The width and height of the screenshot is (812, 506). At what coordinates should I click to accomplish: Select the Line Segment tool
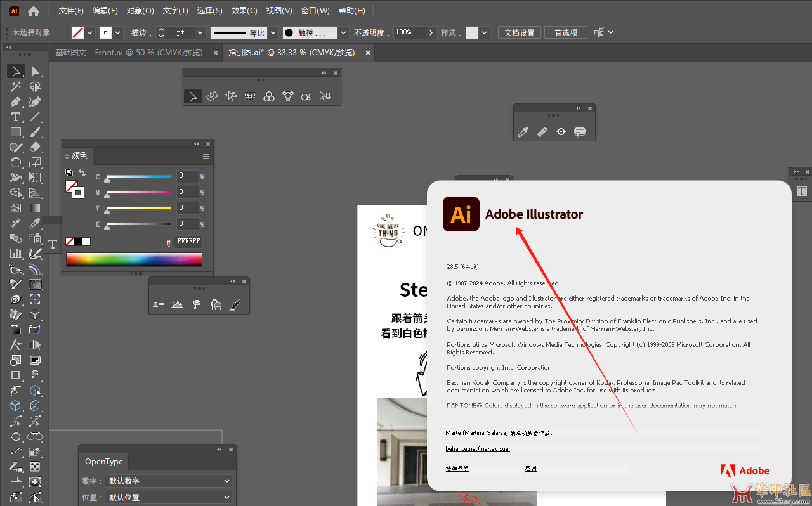coord(36,117)
